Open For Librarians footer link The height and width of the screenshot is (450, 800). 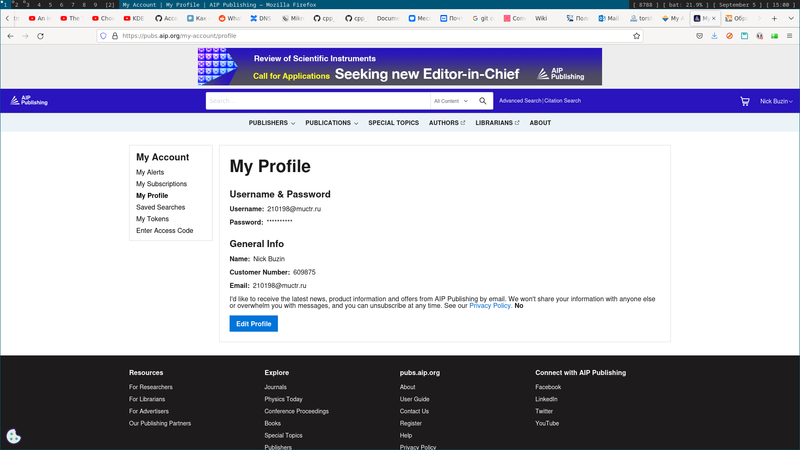pos(147,399)
